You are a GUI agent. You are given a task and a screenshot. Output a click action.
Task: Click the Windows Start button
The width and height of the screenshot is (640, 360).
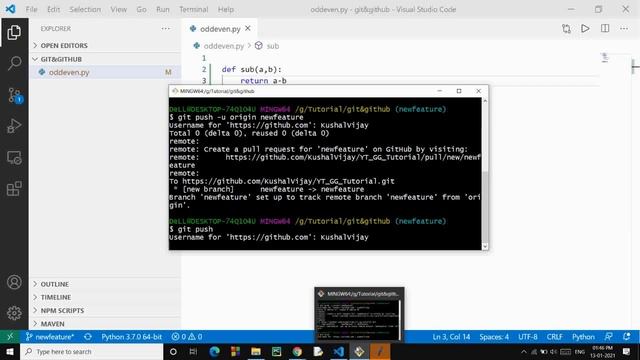coord(10,351)
